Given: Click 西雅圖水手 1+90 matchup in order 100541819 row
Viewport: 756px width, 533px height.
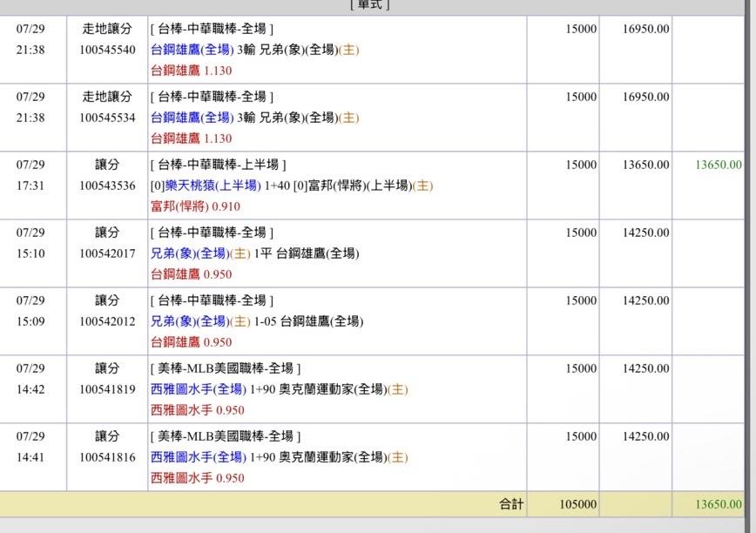Looking at the screenshot, I should pyautogui.click(x=280, y=389).
